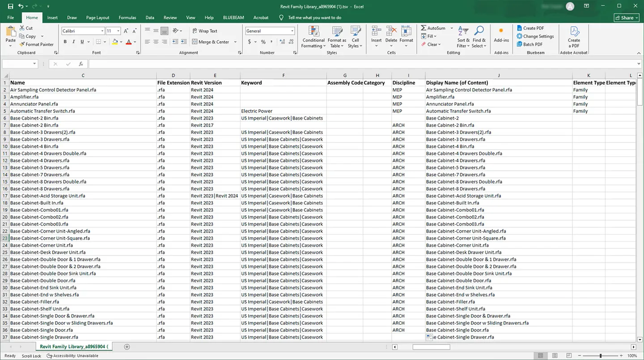Switch to Normal view in status bar
The image size is (644, 360).
(541, 356)
